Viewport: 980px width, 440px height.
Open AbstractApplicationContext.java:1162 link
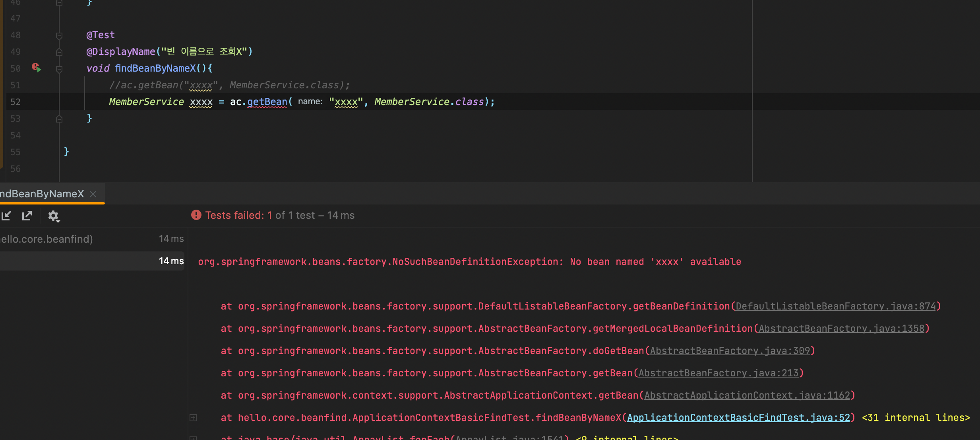point(747,395)
